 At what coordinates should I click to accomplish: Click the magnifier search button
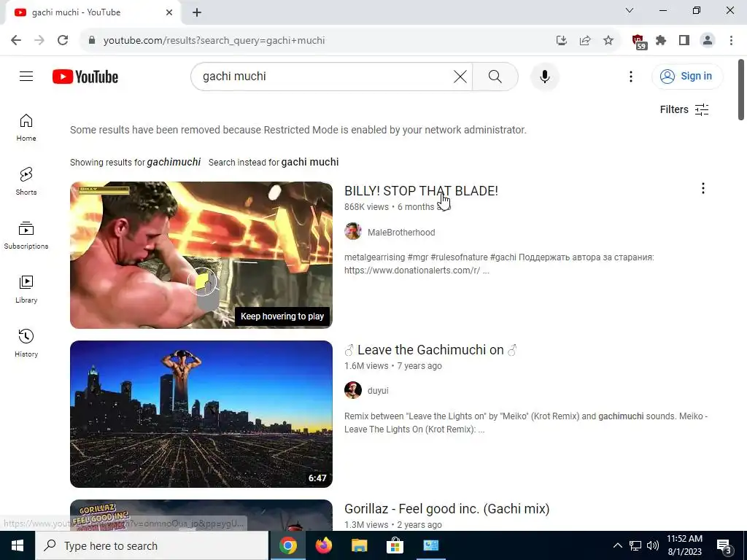(x=495, y=76)
